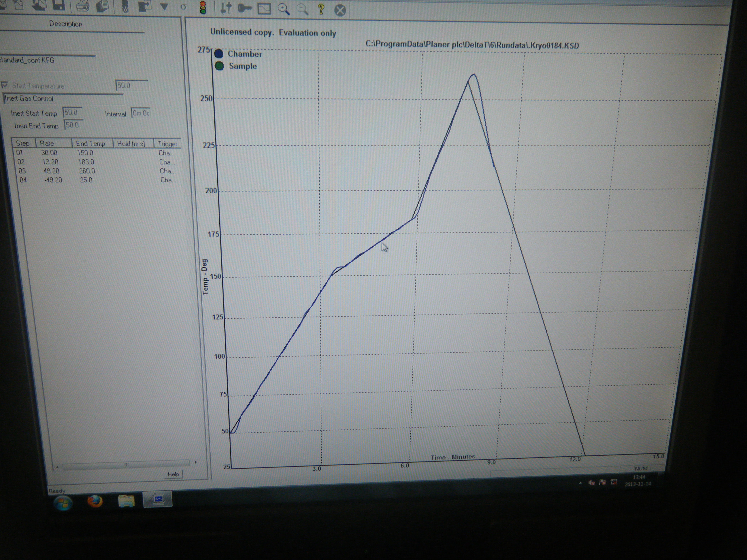Click the network tray icon
This screenshot has width=747, height=560.
614,482
